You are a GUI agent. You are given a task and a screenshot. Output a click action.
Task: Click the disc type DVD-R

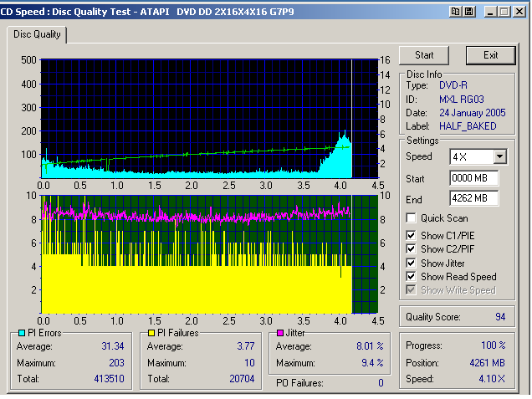(453, 85)
